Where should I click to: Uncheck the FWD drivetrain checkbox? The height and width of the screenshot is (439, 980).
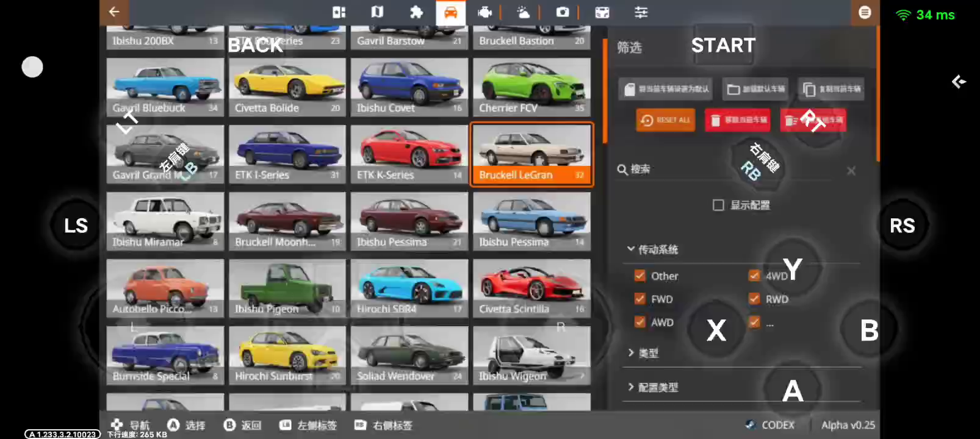tap(640, 299)
